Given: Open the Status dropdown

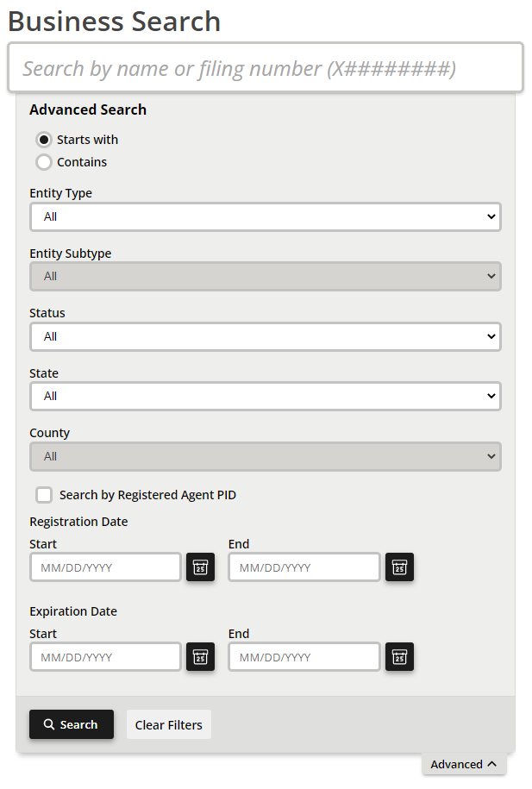Looking at the screenshot, I should pos(265,336).
